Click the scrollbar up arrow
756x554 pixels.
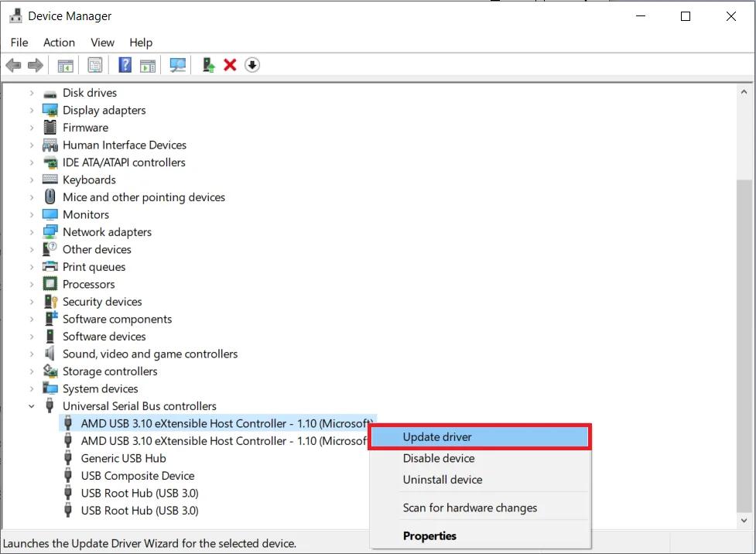coord(744,91)
